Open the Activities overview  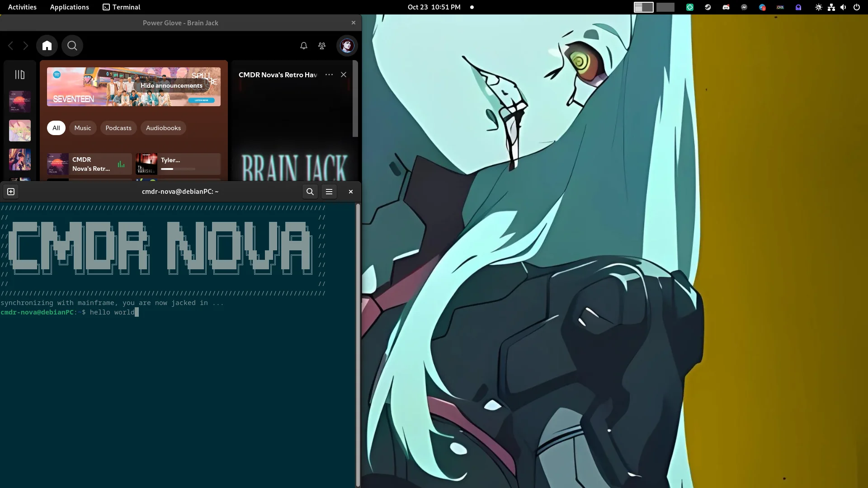coord(22,7)
